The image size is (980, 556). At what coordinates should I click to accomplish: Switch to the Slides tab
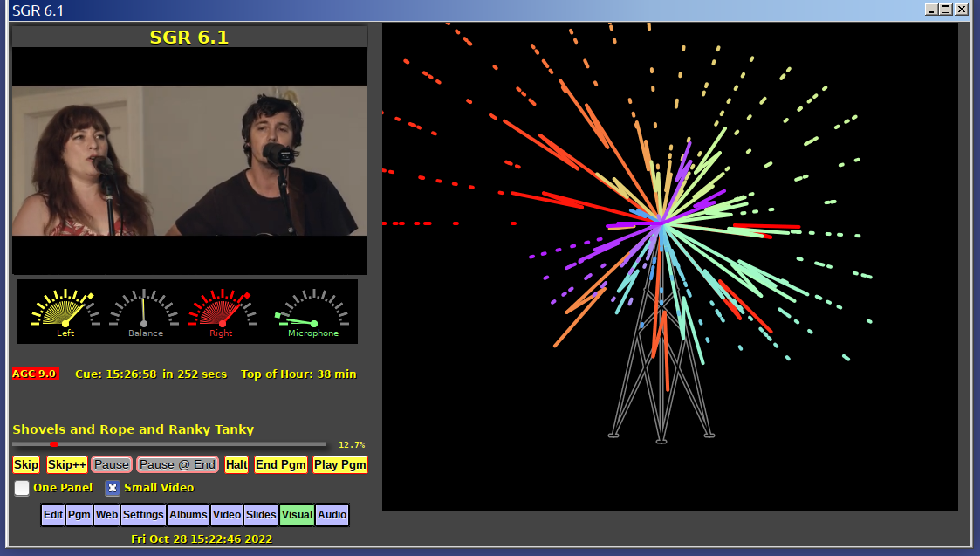coord(261,515)
